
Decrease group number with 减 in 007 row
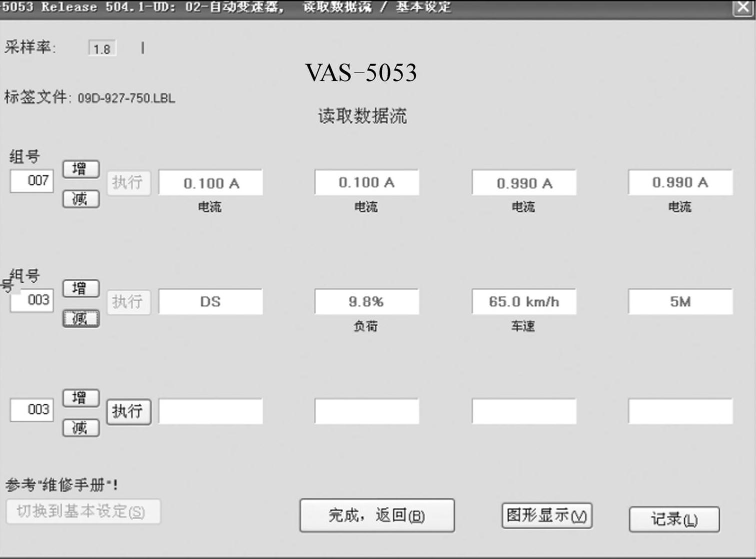pos(81,199)
